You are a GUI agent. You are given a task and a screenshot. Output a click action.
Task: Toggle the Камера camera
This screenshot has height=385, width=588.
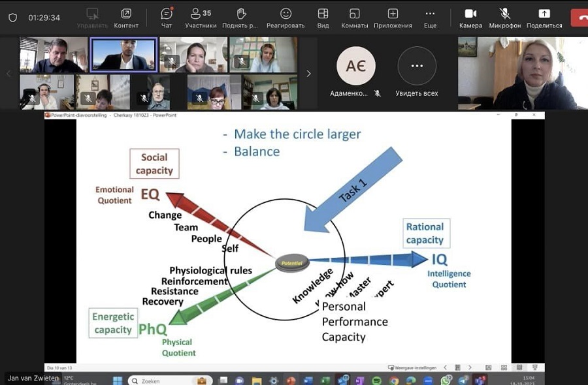click(x=470, y=18)
